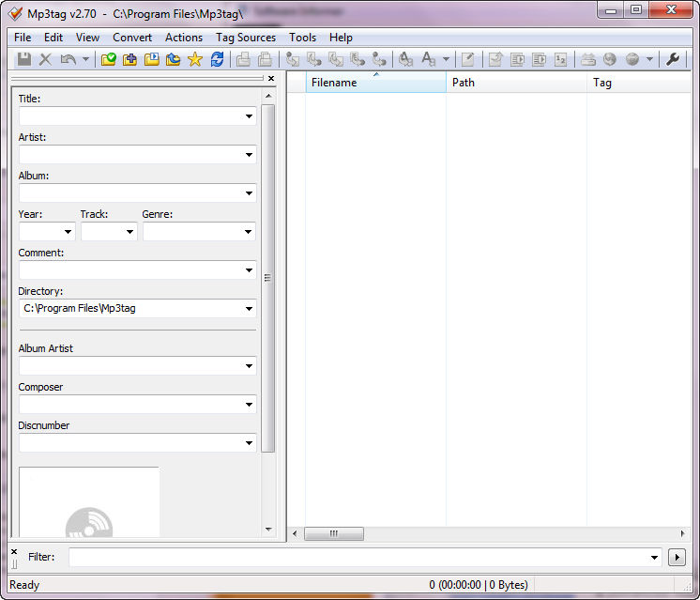This screenshot has width=700, height=600.
Task: Click the Undo arrow icon
Action: [x=68, y=59]
